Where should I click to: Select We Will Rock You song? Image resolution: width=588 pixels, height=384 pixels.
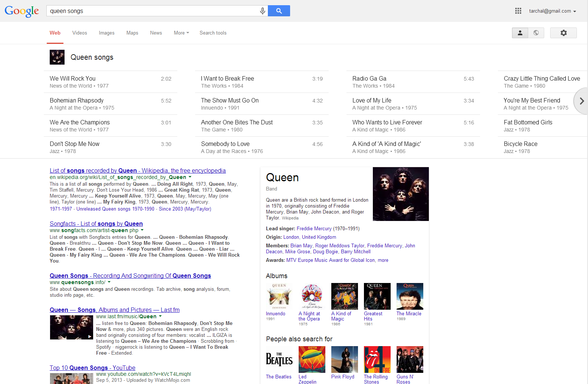pos(111,82)
